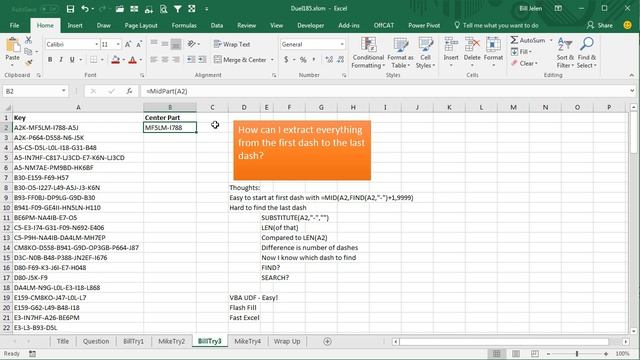The image size is (640, 360).
Task: Decrease font size with the small A icon
Action: [139, 44]
